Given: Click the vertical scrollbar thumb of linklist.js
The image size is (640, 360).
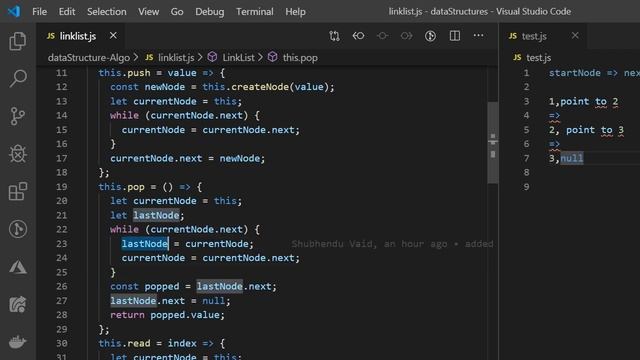Looking at the screenshot, I should click(493, 142).
